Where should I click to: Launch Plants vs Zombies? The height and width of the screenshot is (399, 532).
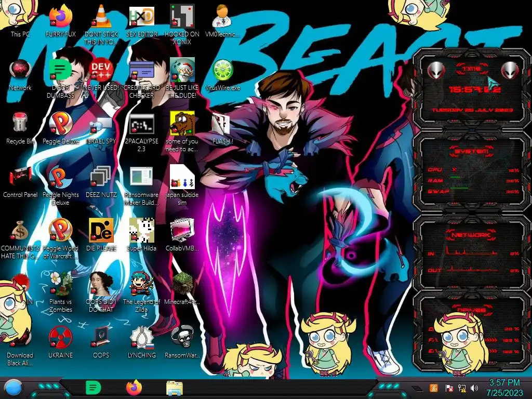60,292
